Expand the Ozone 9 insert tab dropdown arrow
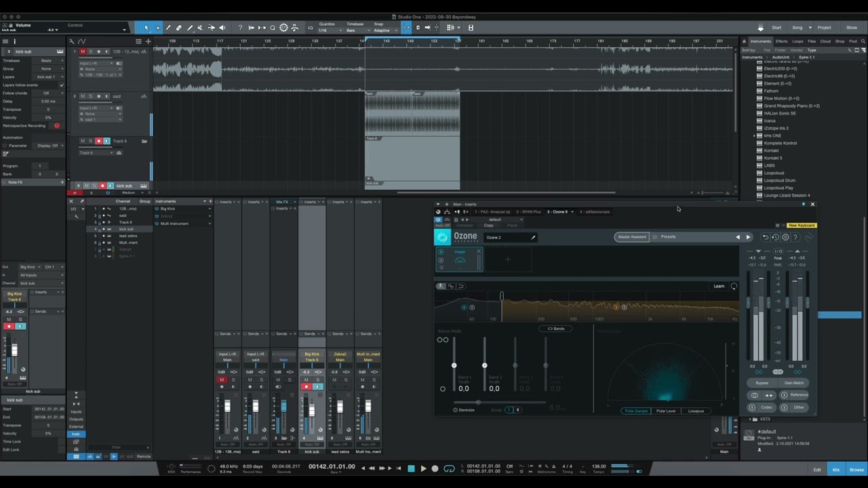The height and width of the screenshot is (488, 868). click(572, 211)
